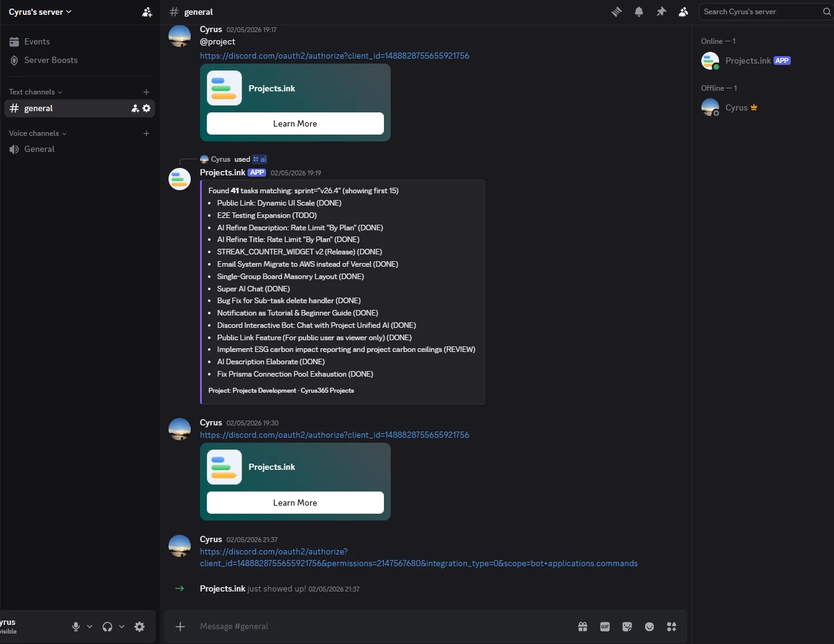Click Projects.ink bot name at 19:19 message
Screen dimensions: 834x644
[222, 172]
